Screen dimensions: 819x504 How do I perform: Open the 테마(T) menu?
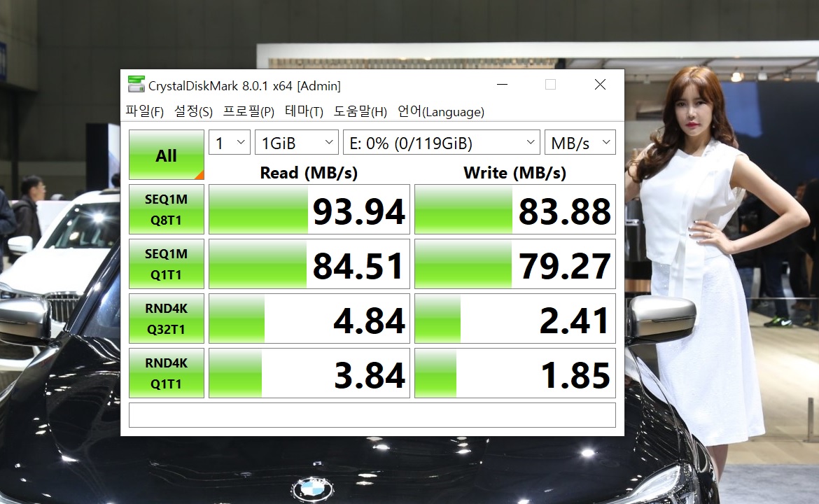click(x=304, y=111)
